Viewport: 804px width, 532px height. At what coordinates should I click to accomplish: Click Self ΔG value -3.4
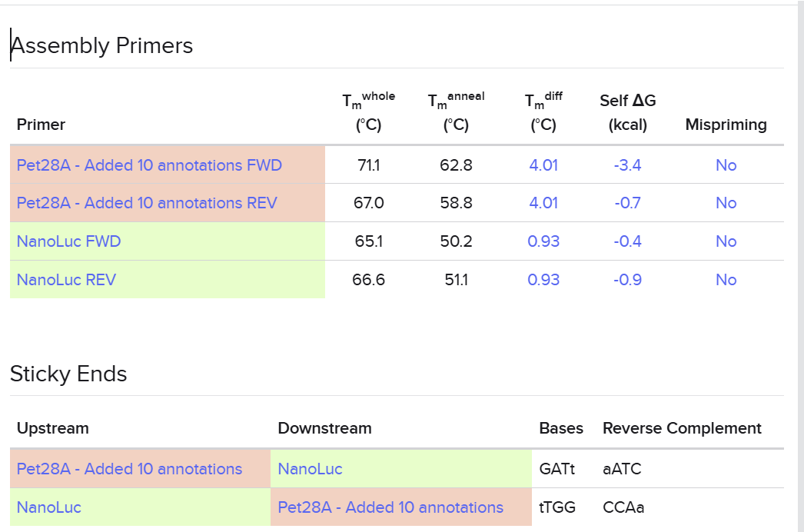[x=628, y=165]
